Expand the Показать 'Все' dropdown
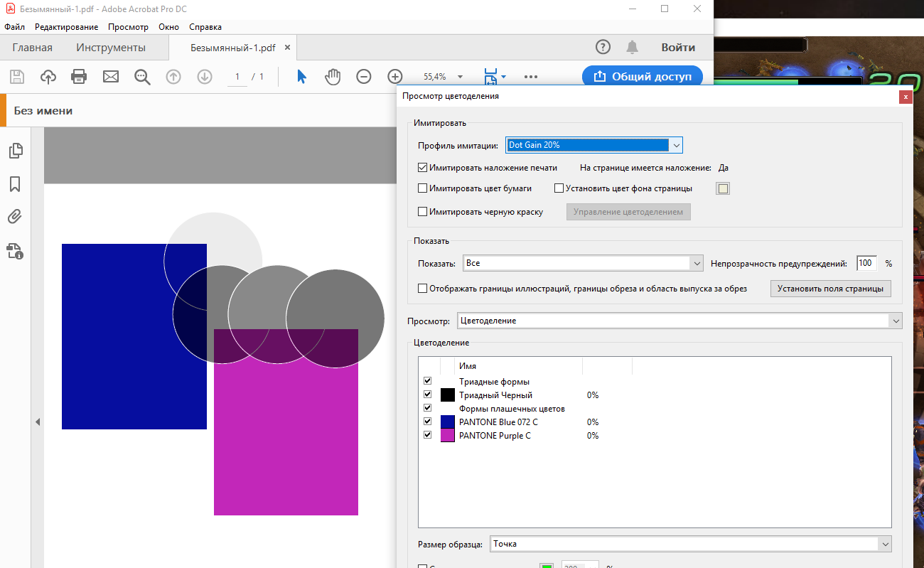924x568 pixels. pos(583,263)
